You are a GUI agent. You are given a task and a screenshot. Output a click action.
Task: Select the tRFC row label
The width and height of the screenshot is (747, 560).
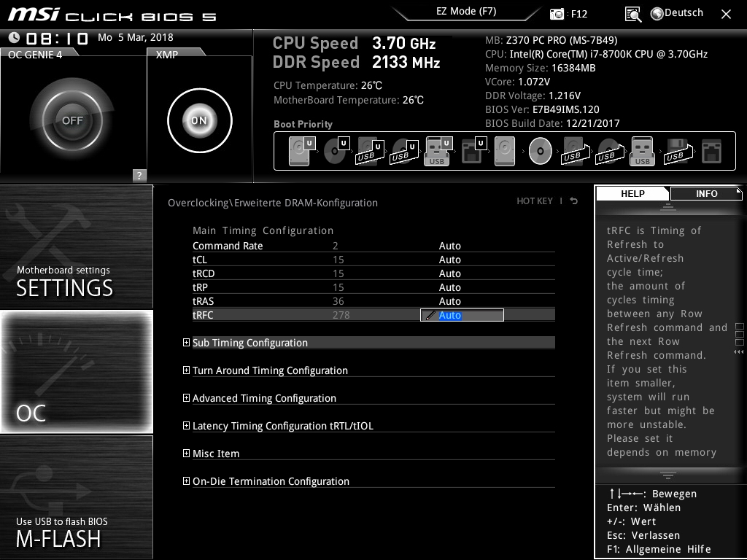pos(203,315)
